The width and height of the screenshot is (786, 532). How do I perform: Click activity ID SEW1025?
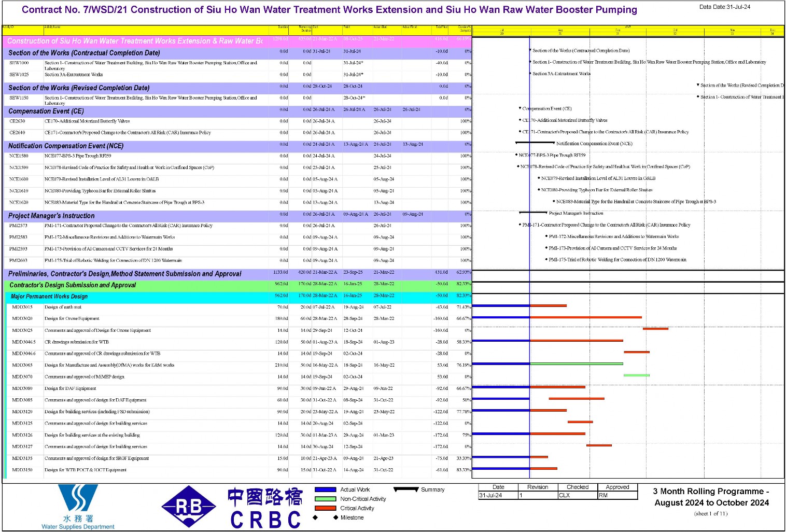[19, 75]
